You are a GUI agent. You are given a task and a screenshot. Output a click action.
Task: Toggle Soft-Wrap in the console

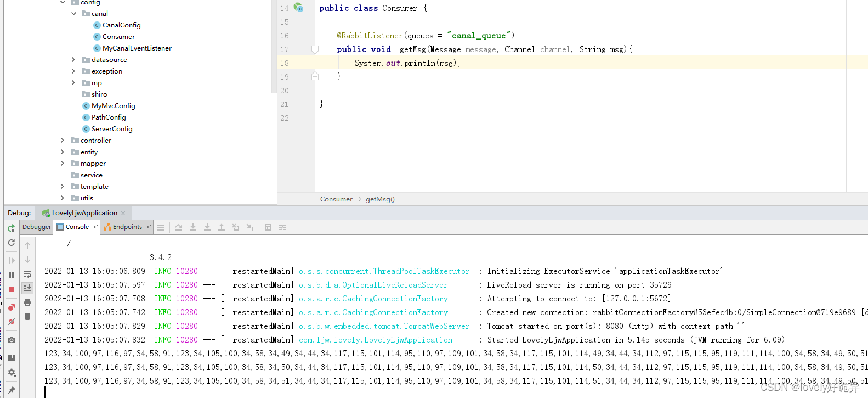tap(27, 274)
